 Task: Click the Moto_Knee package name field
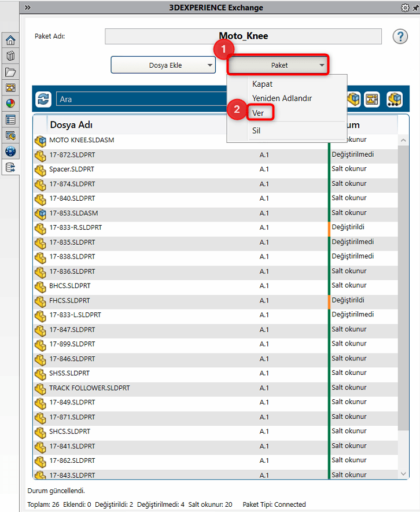tap(244, 36)
